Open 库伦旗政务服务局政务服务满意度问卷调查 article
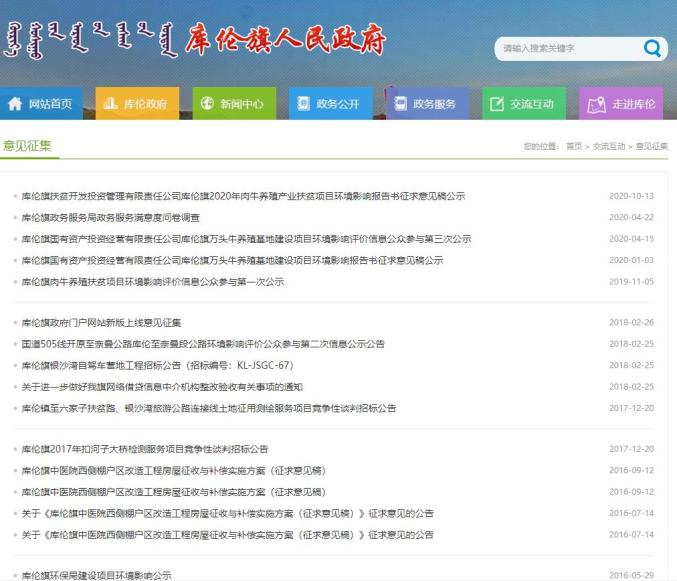677x581 pixels. (x=111, y=217)
